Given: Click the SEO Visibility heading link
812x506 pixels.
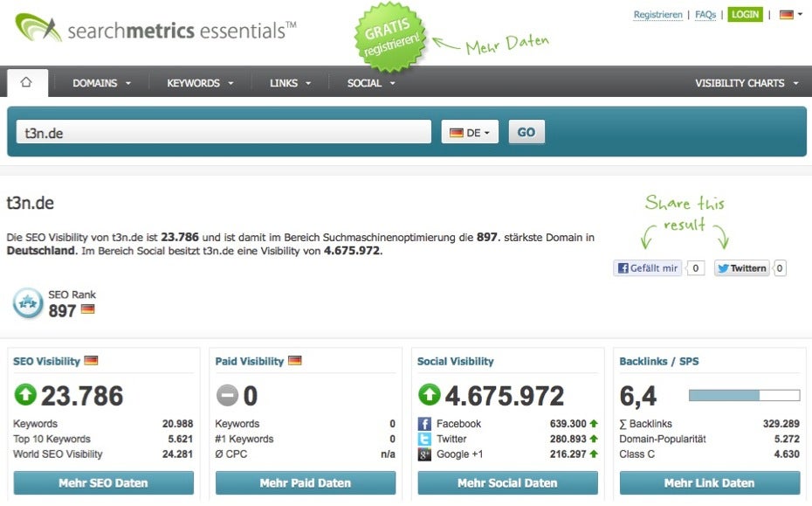Looking at the screenshot, I should pyautogui.click(x=46, y=361).
